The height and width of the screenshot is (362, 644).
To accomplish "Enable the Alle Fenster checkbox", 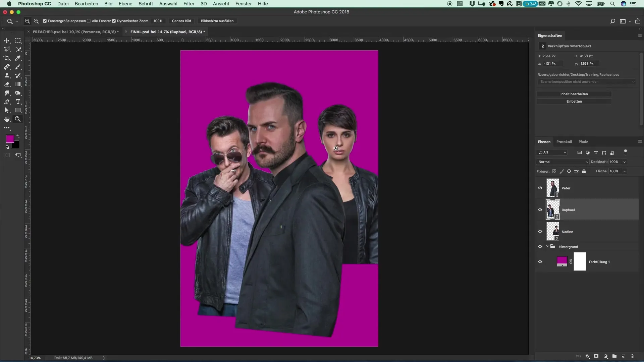I will point(89,21).
